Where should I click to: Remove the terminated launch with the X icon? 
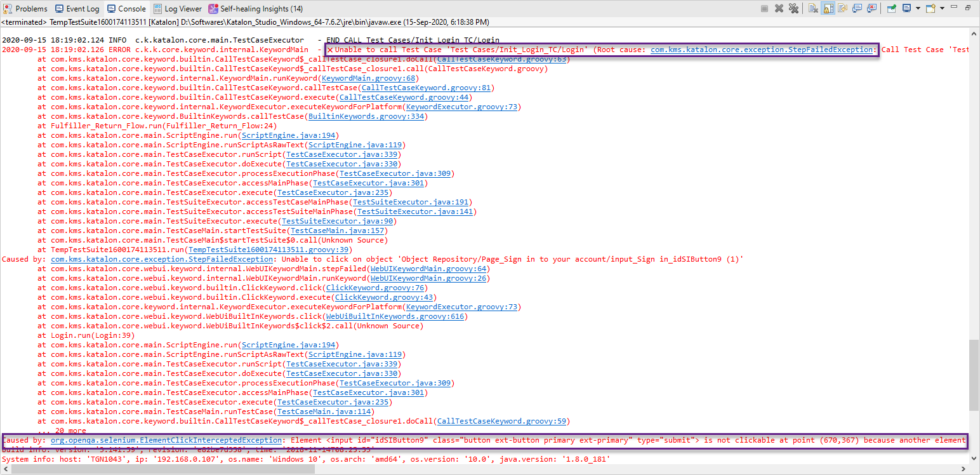[779, 7]
